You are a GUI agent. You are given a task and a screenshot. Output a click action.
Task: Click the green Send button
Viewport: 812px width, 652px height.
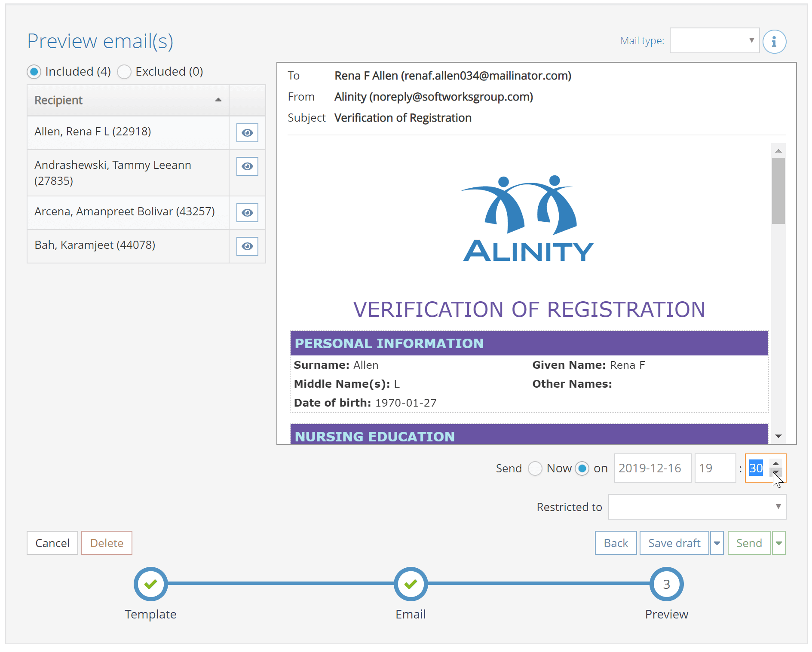click(749, 543)
